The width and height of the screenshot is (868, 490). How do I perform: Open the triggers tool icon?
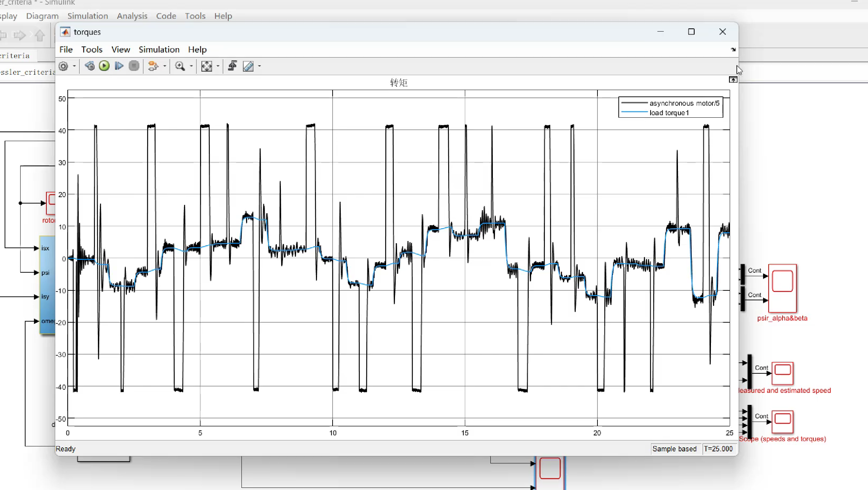coord(233,66)
